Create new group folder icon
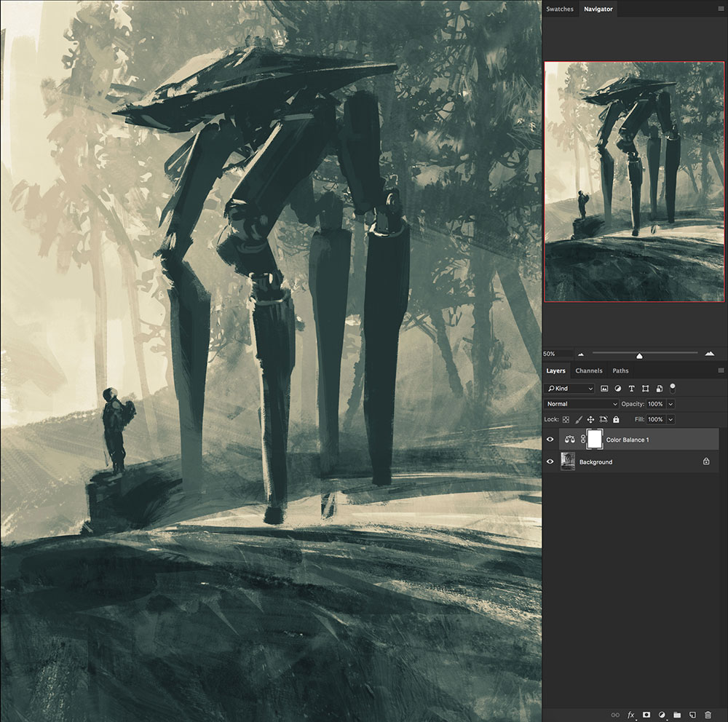 click(x=677, y=715)
